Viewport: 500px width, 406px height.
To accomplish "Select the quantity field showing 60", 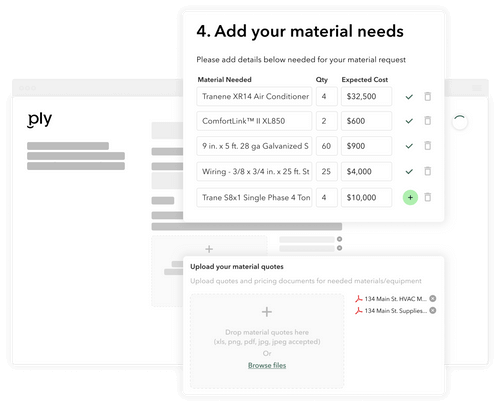I will tap(327, 146).
